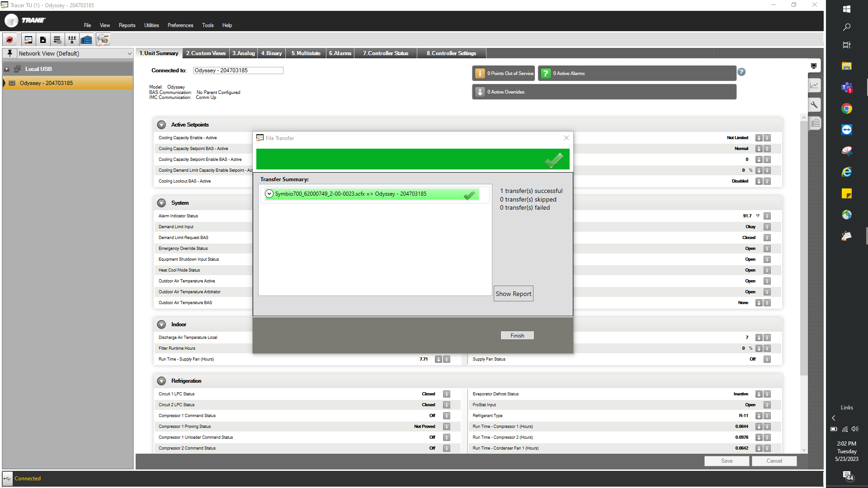The height and width of the screenshot is (488, 868).
Task: Open the building layers sidebar icon
Action: (x=815, y=123)
